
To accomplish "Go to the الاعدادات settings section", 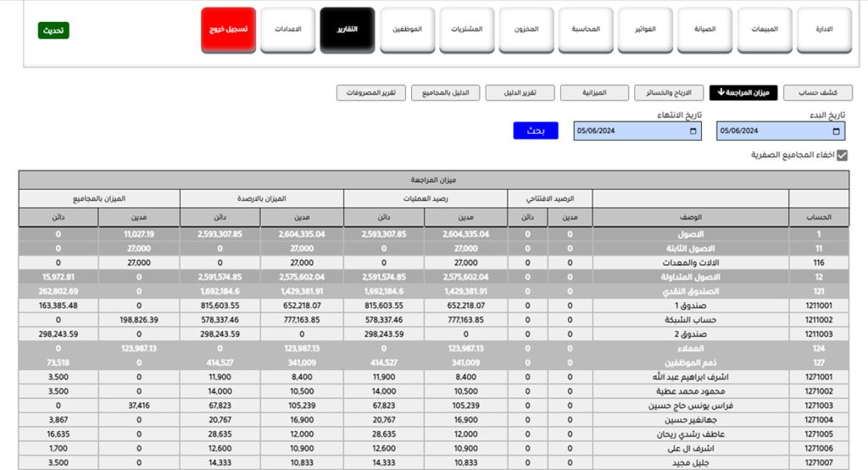I will point(287,30).
